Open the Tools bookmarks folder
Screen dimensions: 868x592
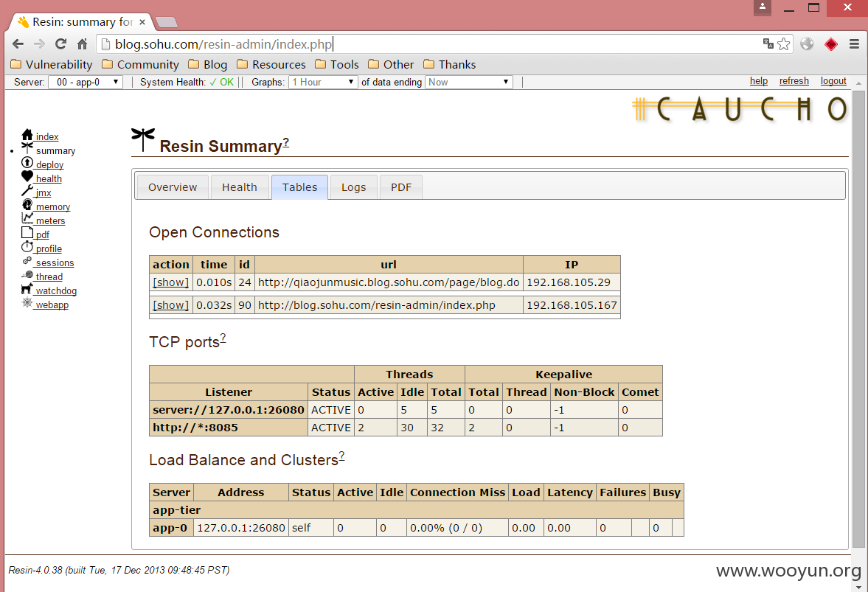coord(337,64)
